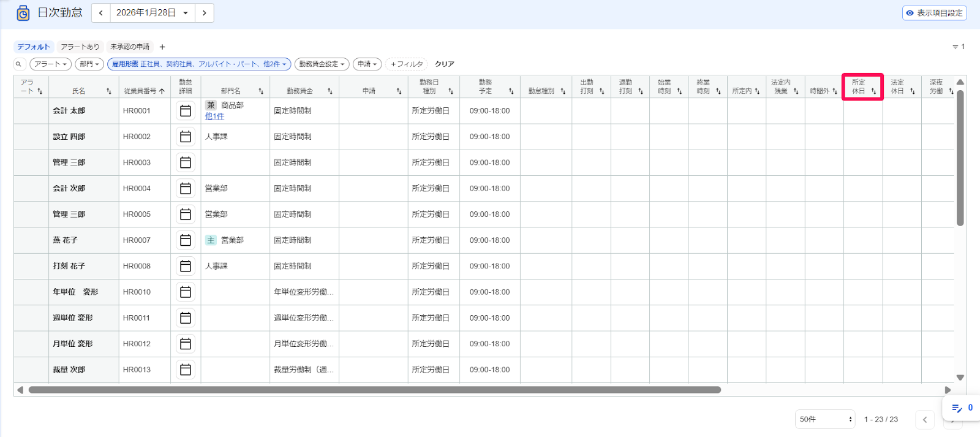Click employee name 燕 花子
This screenshot has height=437, width=980.
65,240
